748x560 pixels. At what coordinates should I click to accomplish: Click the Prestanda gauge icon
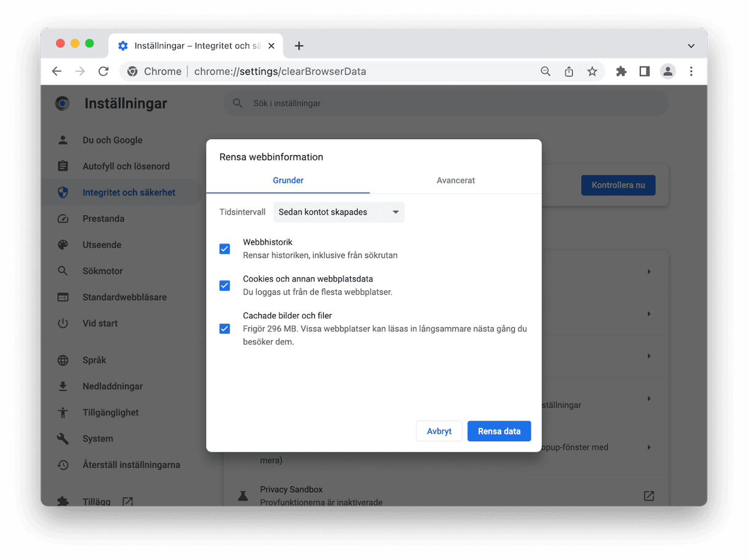click(63, 218)
